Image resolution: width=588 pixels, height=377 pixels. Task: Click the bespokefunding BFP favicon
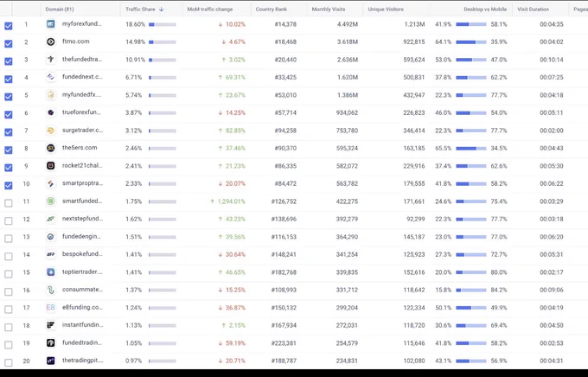coord(51,254)
